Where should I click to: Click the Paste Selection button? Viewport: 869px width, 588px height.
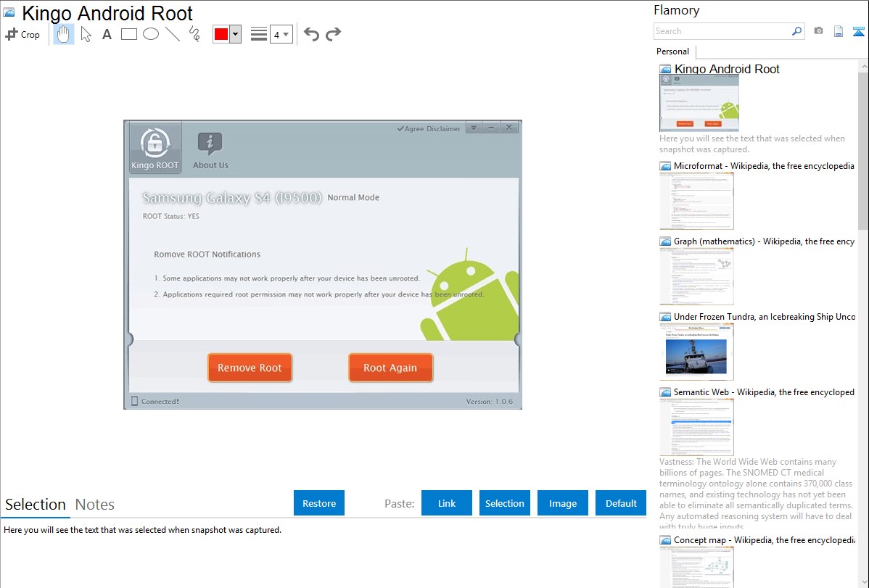pos(505,503)
